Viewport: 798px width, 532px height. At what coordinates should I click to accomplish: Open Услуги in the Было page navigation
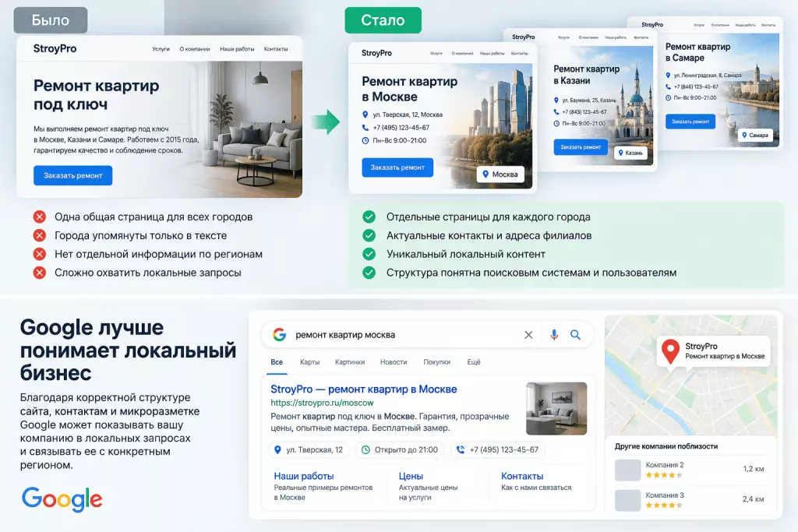(x=161, y=49)
